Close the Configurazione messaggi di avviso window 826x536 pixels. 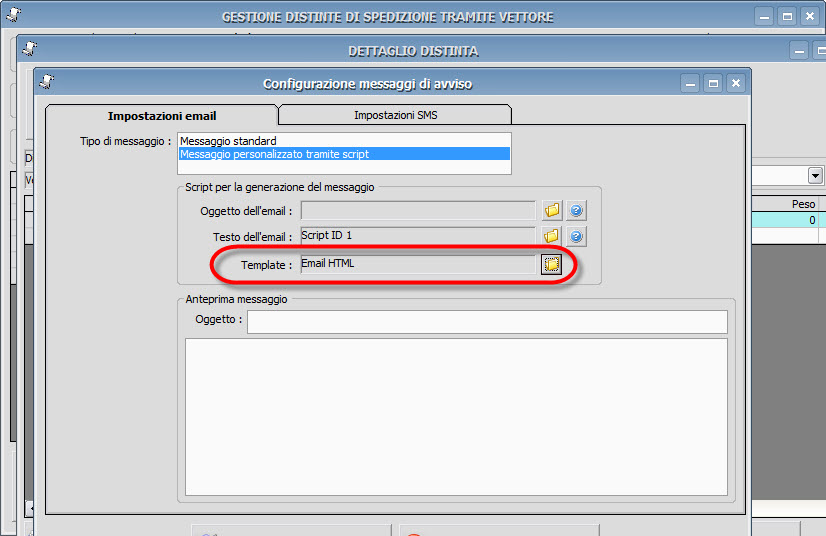click(x=736, y=83)
